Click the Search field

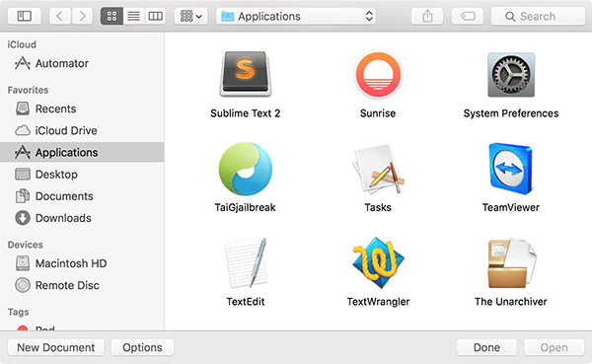click(538, 16)
